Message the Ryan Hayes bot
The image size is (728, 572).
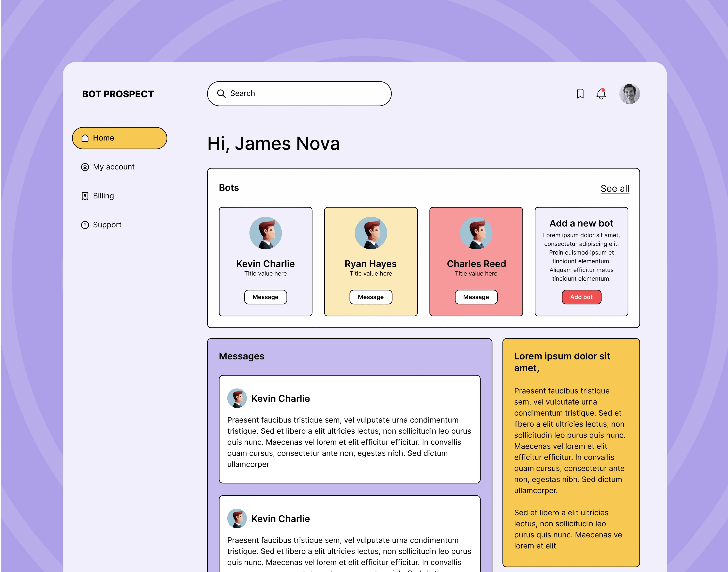[371, 297]
